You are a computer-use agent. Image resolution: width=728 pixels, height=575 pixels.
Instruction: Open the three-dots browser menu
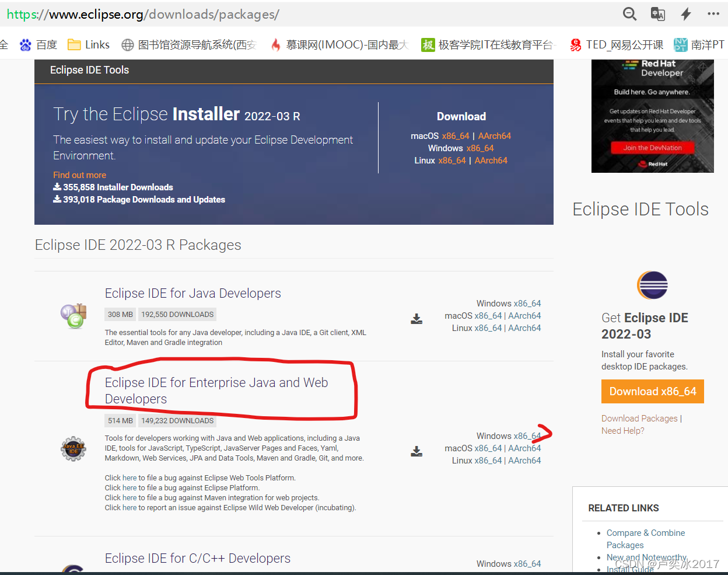tap(713, 13)
